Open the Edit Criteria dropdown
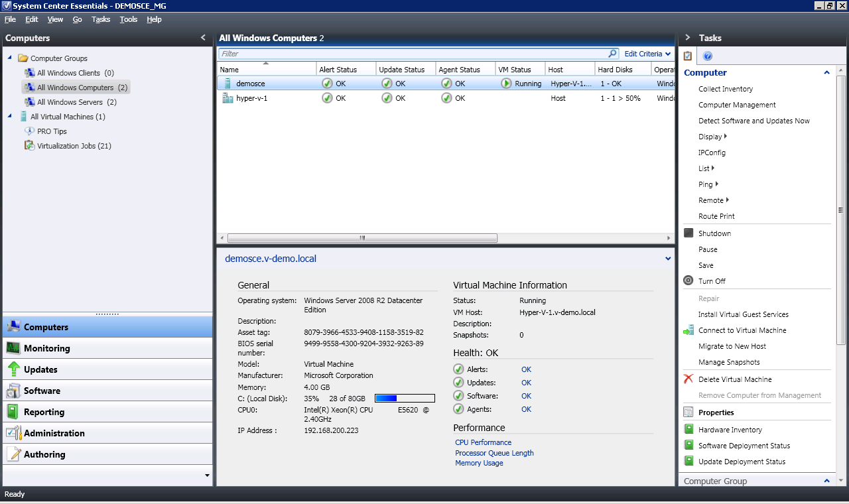 click(647, 54)
